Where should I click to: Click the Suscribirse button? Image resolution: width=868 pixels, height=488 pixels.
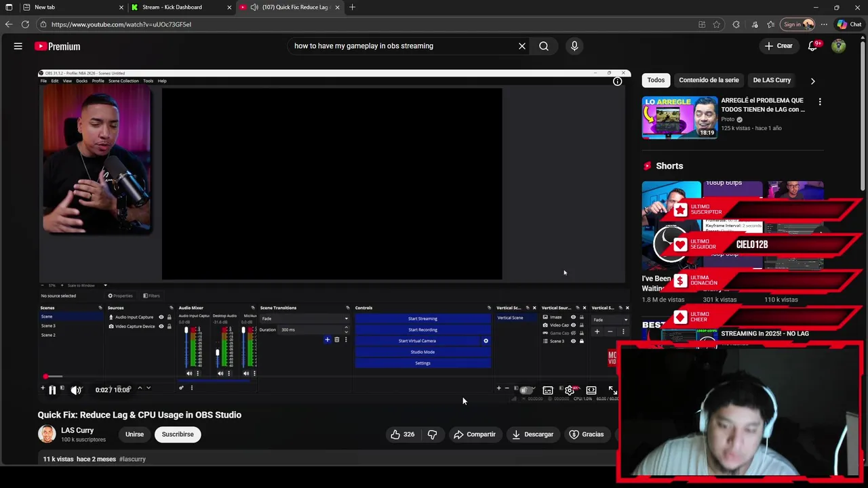[178, 434]
